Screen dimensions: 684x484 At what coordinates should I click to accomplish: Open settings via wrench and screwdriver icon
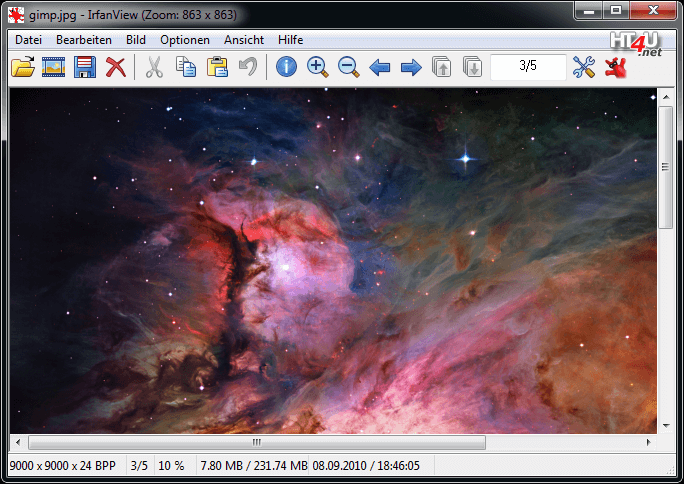tap(584, 67)
